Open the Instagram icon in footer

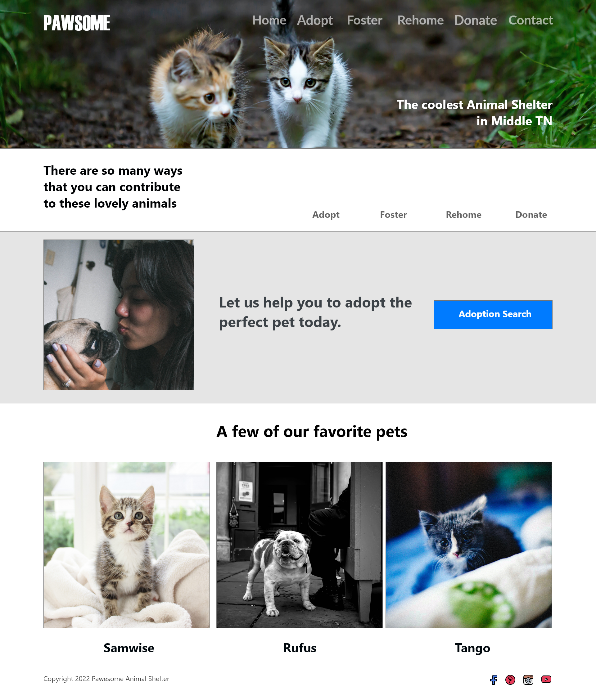click(x=528, y=680)
